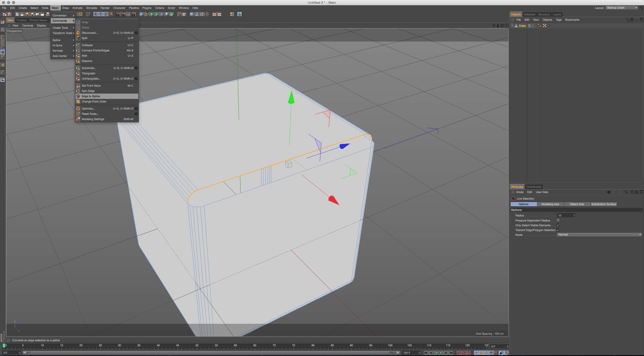
Task: Enable Pressure Dependent Radius checkbox
Action: (x=558, y=220)
